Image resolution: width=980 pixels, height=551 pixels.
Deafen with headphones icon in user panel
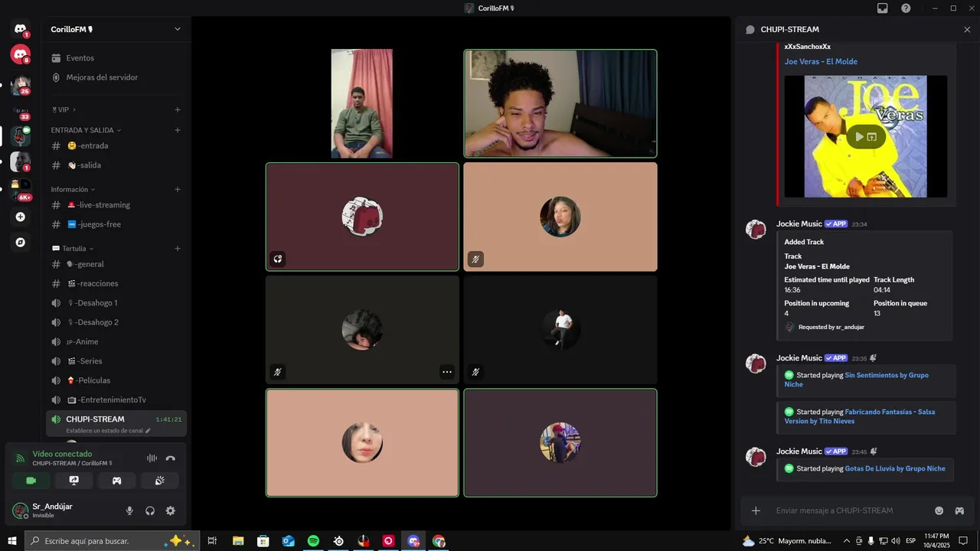tap(150, 510)
